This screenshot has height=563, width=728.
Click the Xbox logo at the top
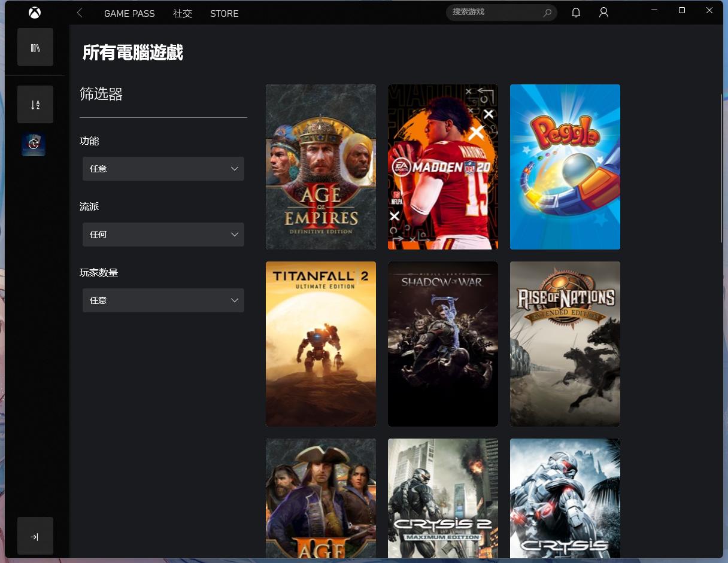click(34, 12)
